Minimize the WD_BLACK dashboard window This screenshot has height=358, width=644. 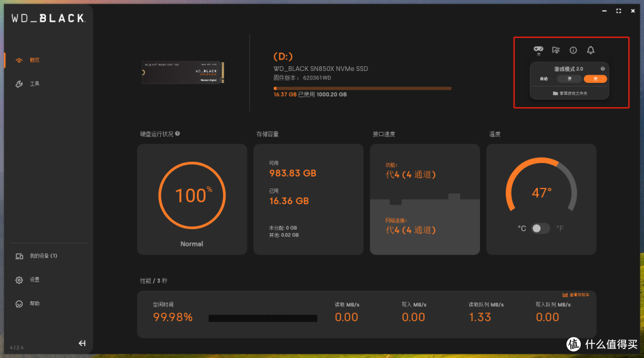click(604, 11)
